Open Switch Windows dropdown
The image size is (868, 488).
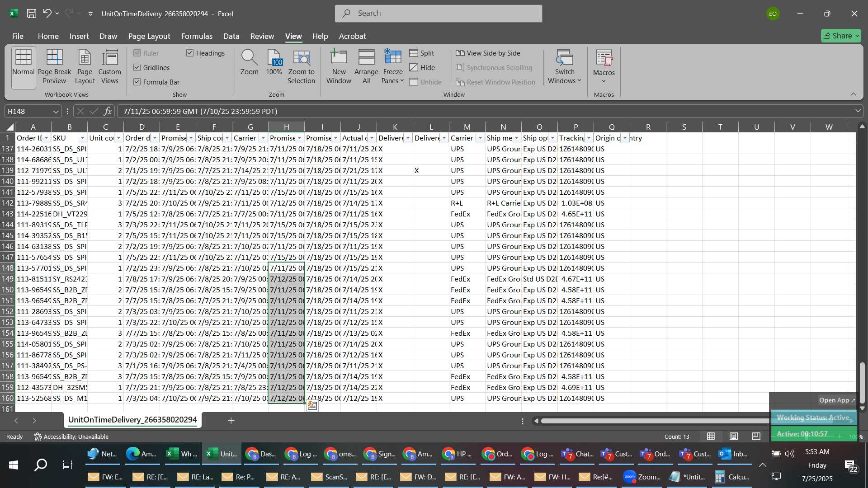[x=564, y=67]
